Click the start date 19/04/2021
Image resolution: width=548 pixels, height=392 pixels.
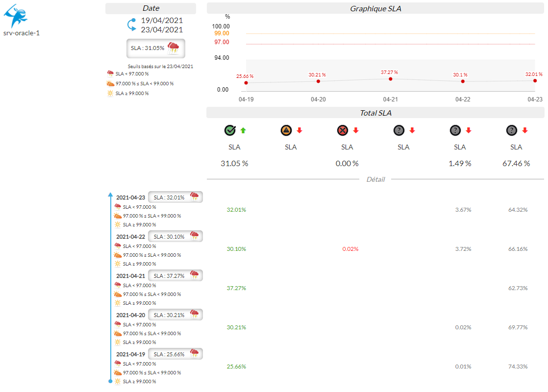[x=162, y=21]
